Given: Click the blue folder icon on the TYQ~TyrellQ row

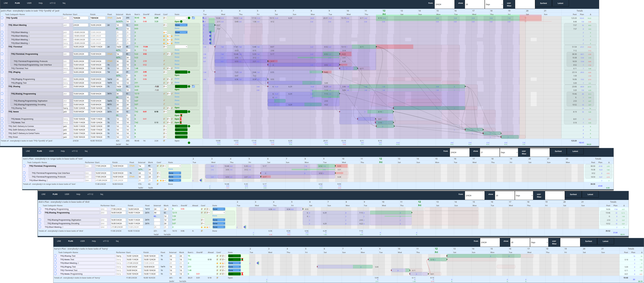Looking at the screenshot, I should click(x=193, y=18).
